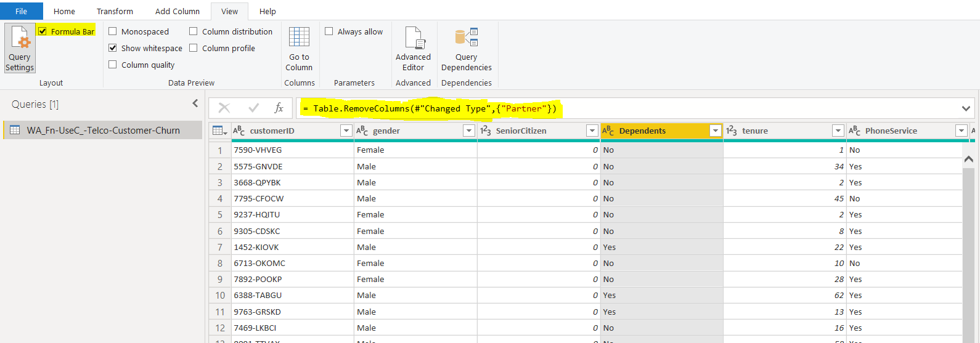Enable Monospaced font checkbox
Viewport: 980px width, 343px height.
(x=113, y=31)
